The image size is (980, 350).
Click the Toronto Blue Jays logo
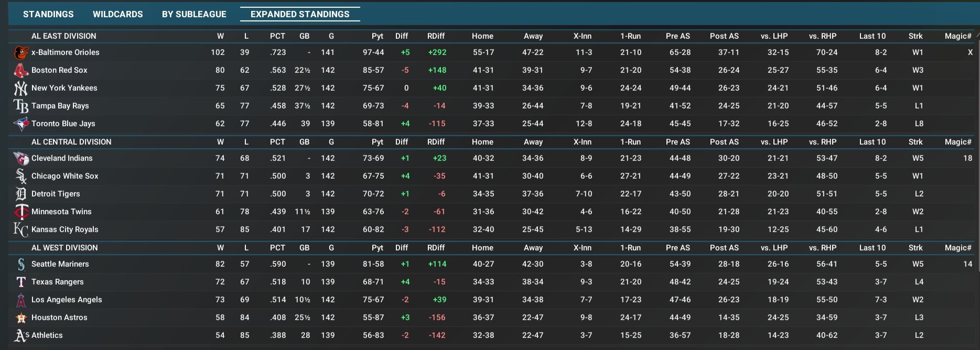click(21, 124)
